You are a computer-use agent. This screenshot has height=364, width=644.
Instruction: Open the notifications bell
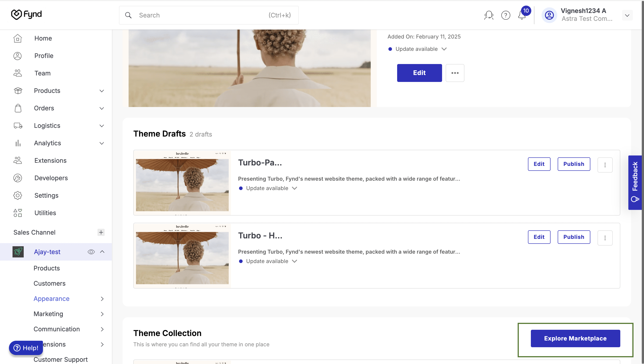tap(522, 15)
